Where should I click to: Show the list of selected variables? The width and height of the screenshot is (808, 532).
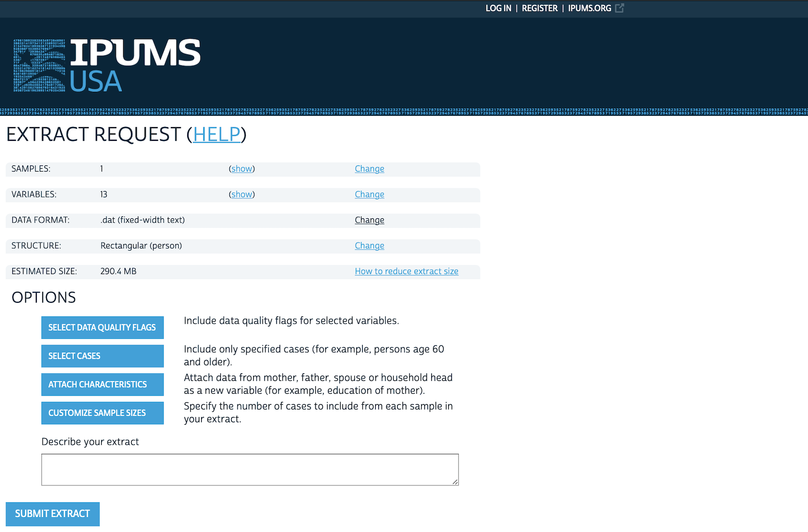[242, 194]
